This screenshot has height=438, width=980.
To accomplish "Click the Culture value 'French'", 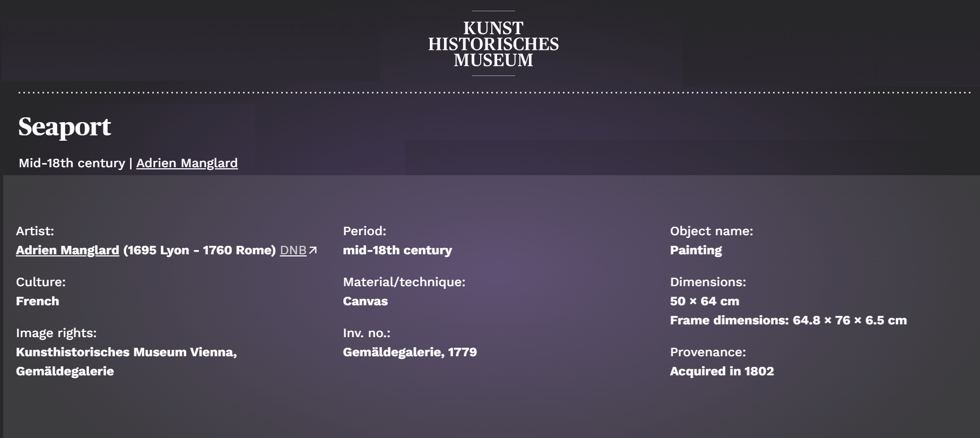I will (x=37, y=301).
